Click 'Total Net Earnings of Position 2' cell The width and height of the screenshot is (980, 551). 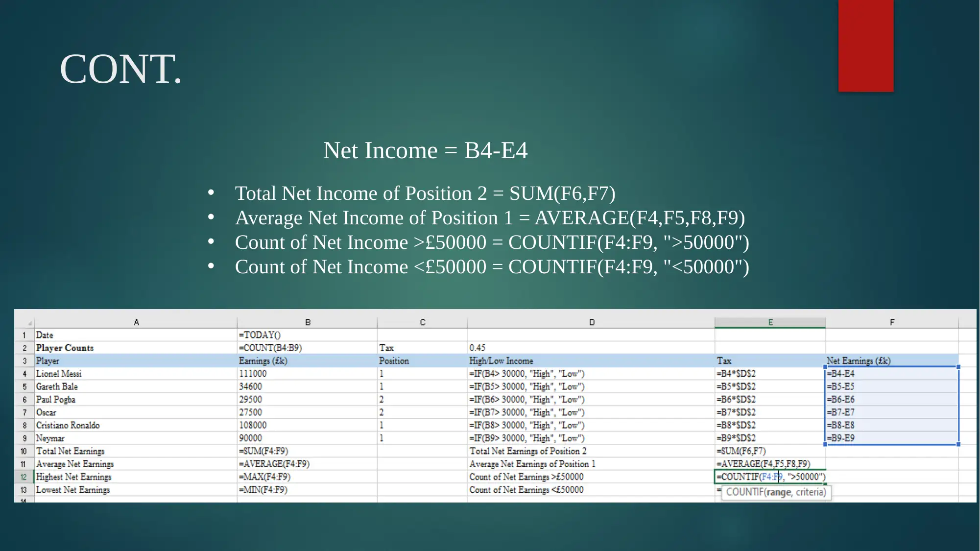click(x=592, y=451)
